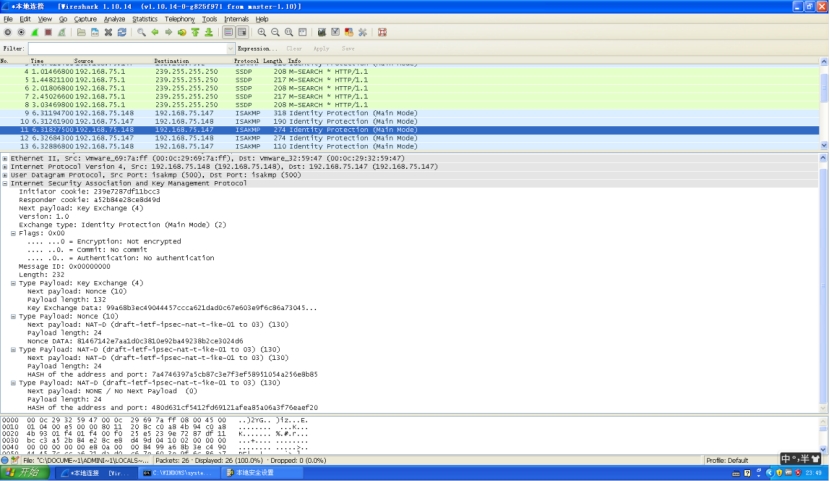Click the Windows Start button on taskbar

(x=21, y=473)
